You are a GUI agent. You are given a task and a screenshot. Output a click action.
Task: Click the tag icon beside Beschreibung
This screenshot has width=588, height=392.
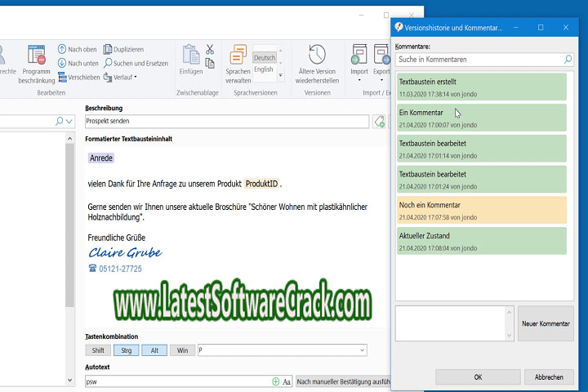tap(379, 122)
